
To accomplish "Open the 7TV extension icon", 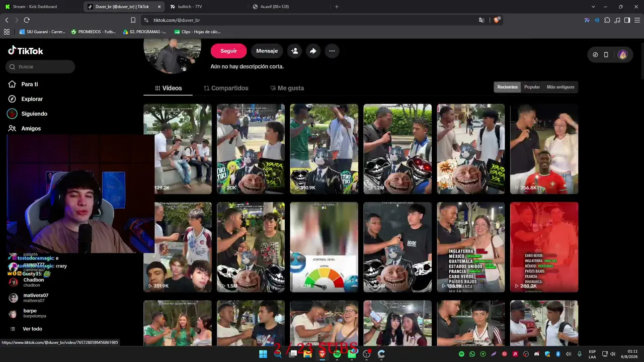I will click(x=587, y=20).
